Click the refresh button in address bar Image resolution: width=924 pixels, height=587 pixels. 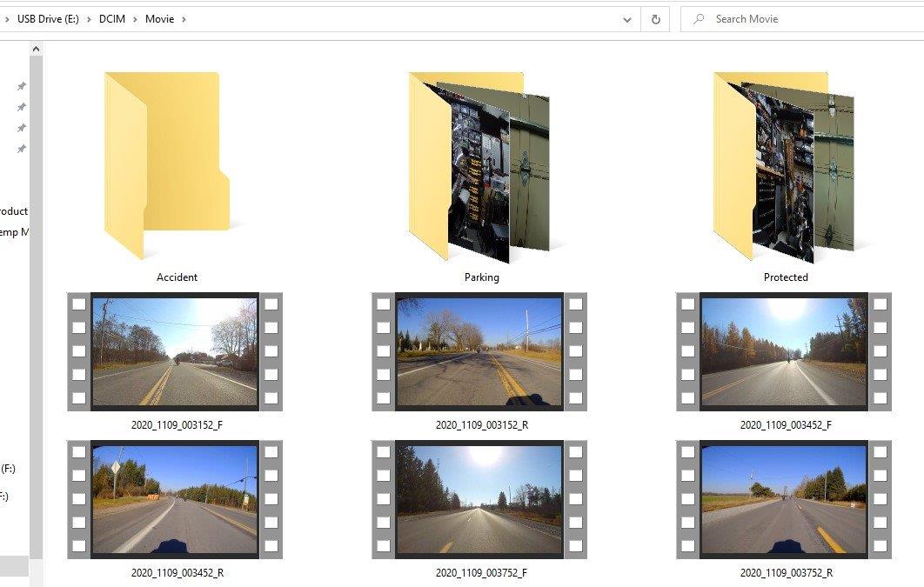pos(655,19)
